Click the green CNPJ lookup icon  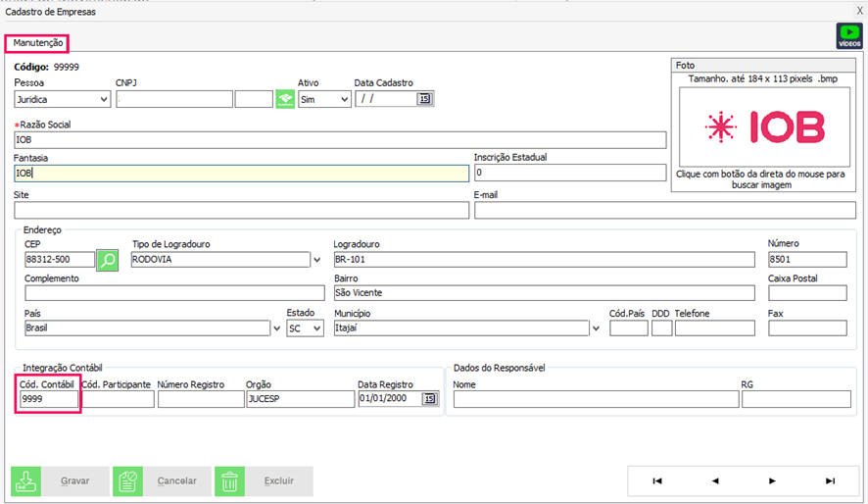(x=285, y=99)
